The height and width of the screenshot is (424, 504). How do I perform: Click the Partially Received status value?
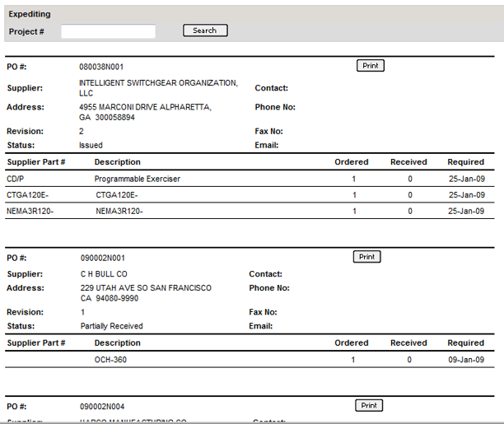[111, 326]
